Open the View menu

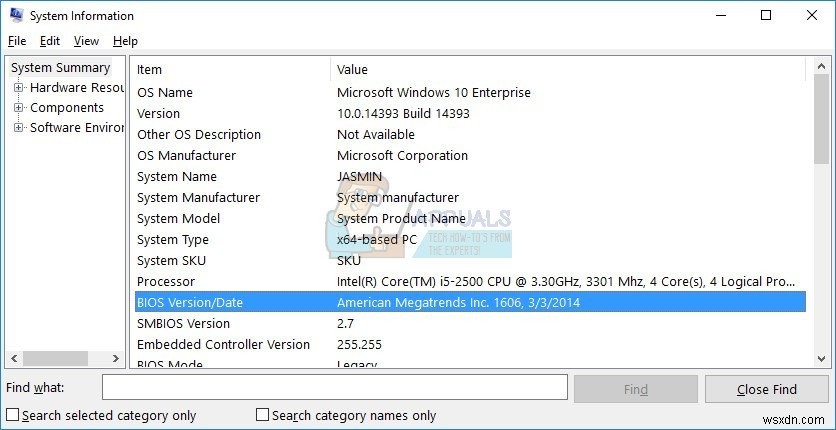tap(86, 41)
